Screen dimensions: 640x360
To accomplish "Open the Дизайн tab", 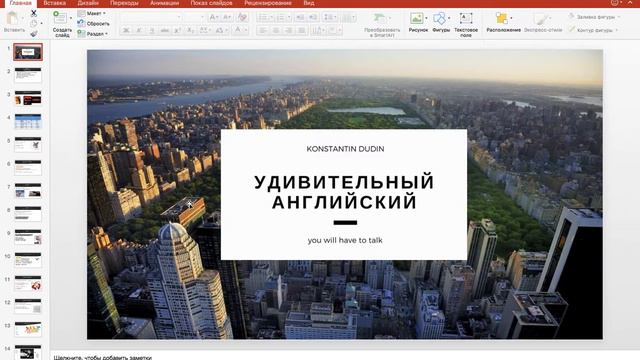I will [88, 3].
